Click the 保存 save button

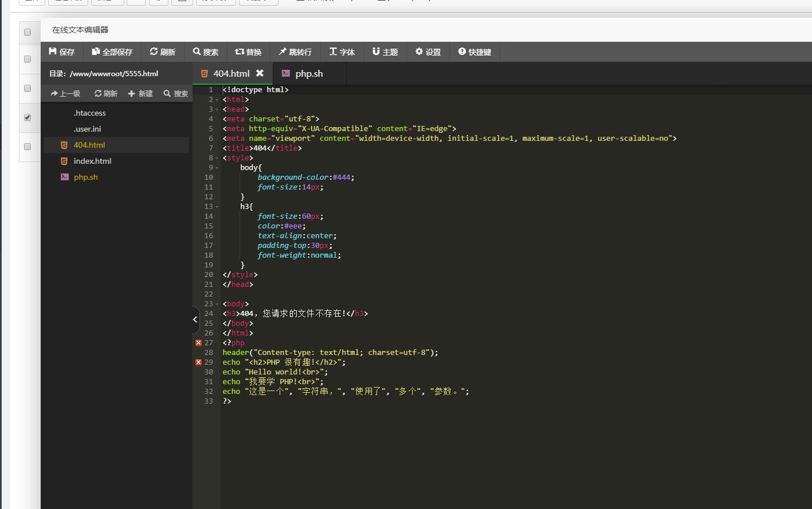coord(62,52)
